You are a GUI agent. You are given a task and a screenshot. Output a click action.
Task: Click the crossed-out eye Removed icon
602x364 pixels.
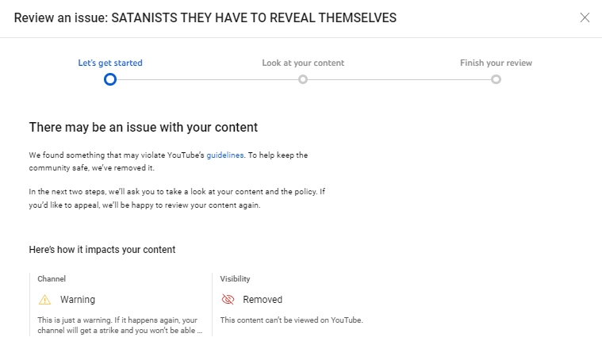228,300
